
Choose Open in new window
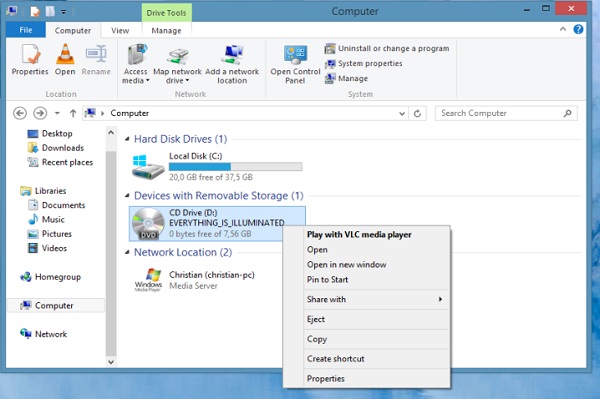coord(346,265)
